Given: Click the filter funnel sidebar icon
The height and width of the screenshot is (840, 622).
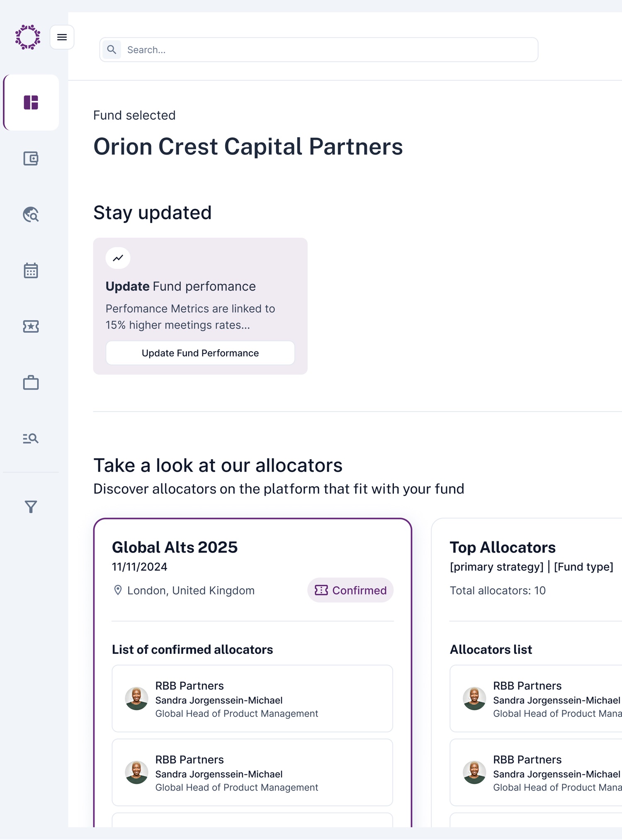Looking at the screenshot, I should (x=31, y=506).
